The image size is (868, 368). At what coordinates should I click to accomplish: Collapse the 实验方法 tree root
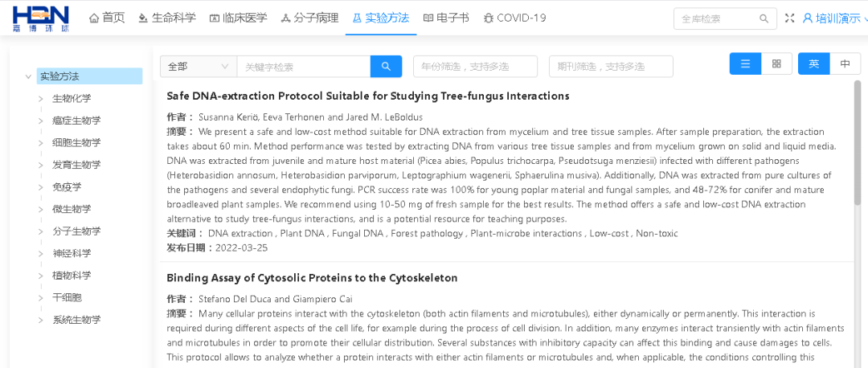28,76
